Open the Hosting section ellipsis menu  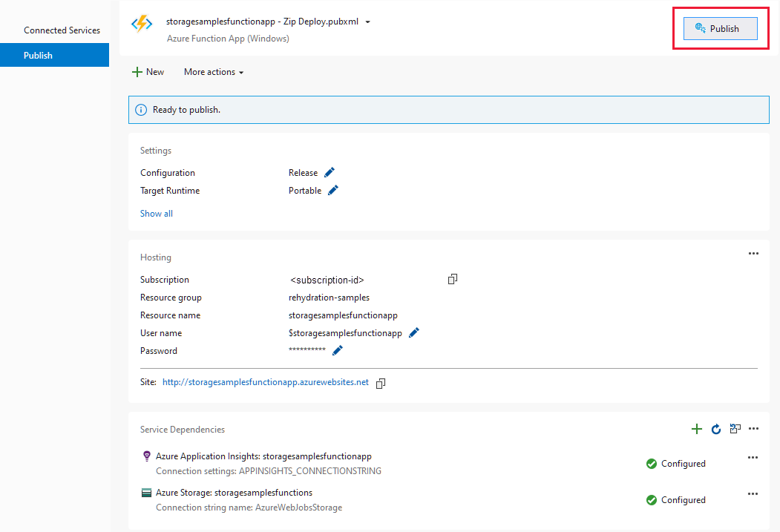(753, 253)
